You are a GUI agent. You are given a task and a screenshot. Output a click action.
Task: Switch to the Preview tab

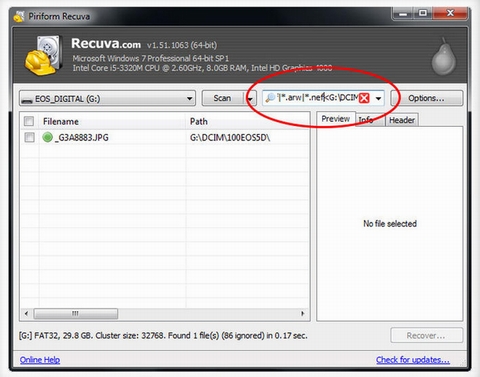click(336, 119)
